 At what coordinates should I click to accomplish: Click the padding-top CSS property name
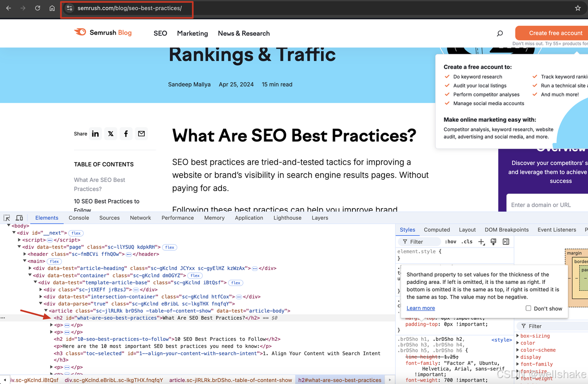[421, 324]
